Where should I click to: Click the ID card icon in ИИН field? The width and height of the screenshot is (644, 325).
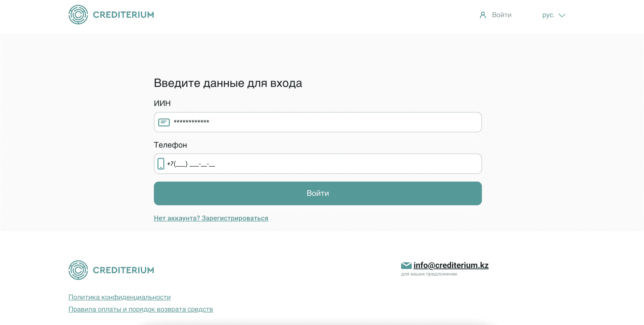pos(164,122)
